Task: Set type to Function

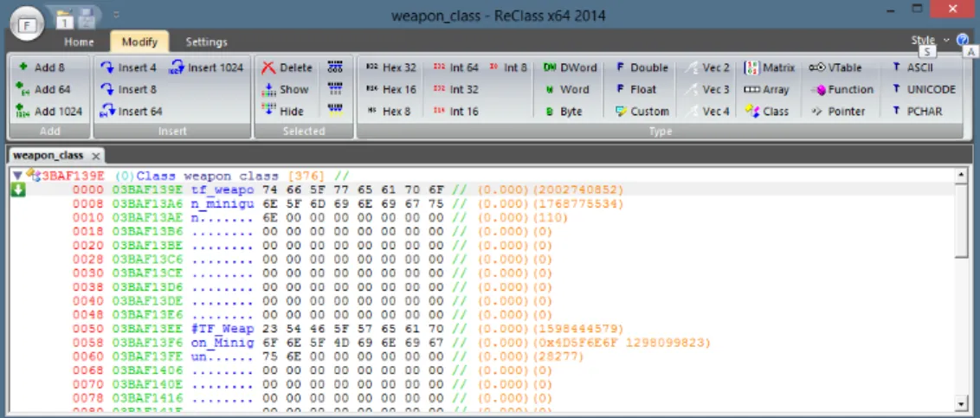Action: (841, 89)
